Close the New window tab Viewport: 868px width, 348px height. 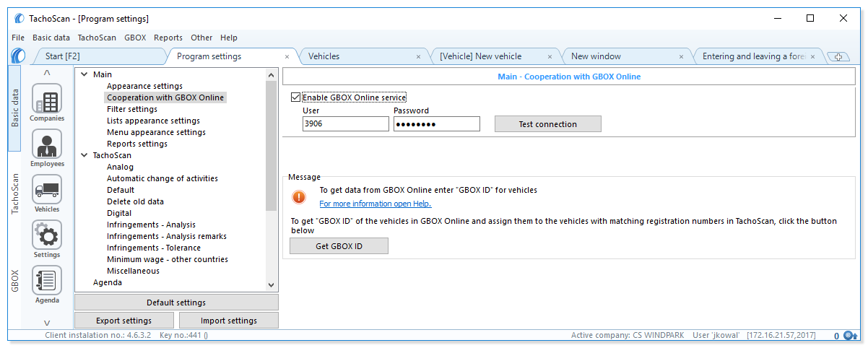point(681,56)
